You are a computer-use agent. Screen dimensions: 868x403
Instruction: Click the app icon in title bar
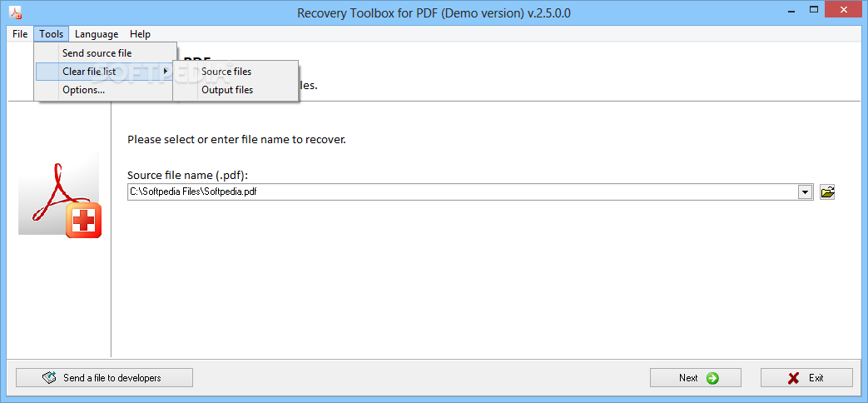click(x=15, y=12)
